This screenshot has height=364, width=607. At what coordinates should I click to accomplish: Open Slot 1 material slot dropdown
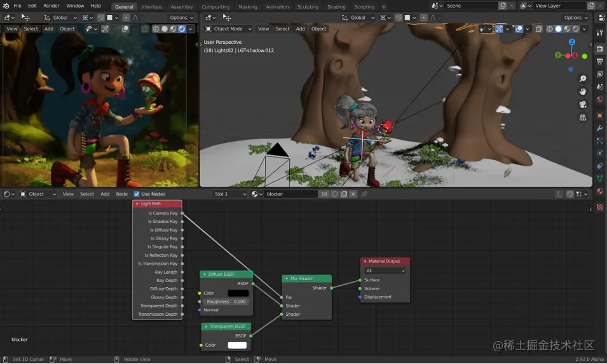point(230,194)
